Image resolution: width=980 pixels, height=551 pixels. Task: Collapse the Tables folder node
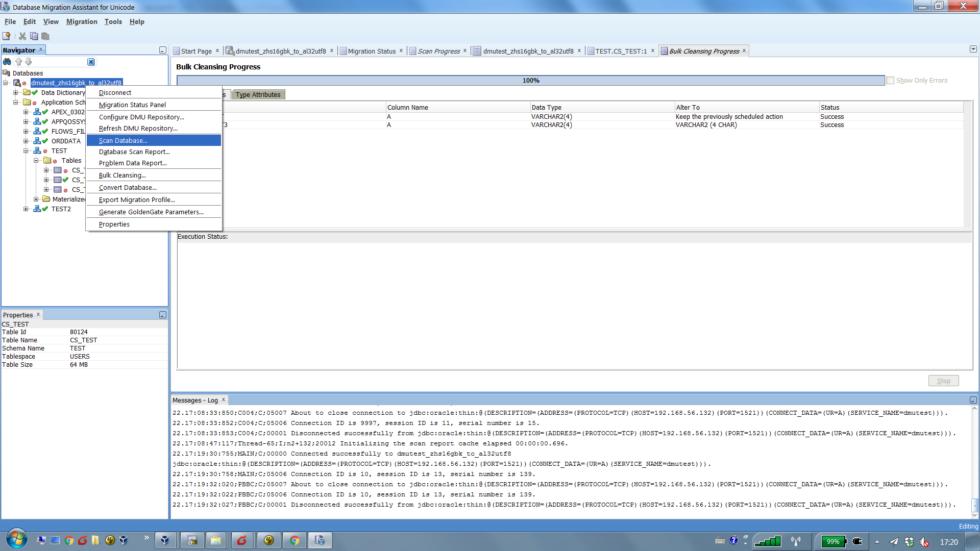[x=36, y=160]
